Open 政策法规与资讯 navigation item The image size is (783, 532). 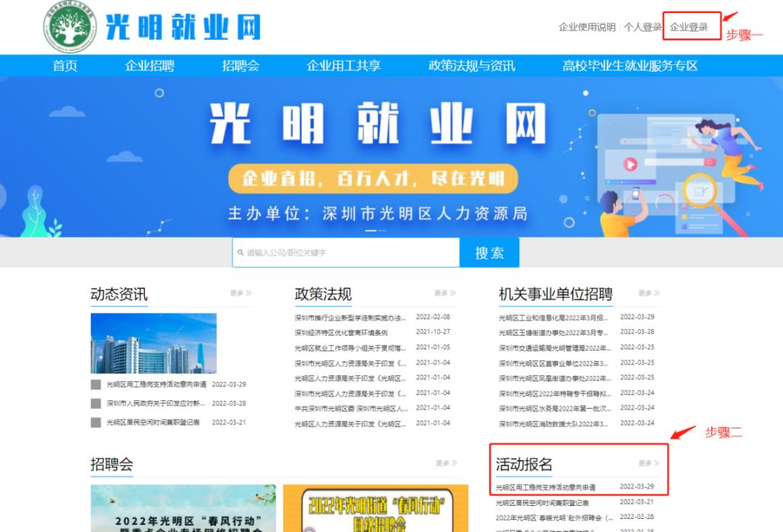coord(471,66)
